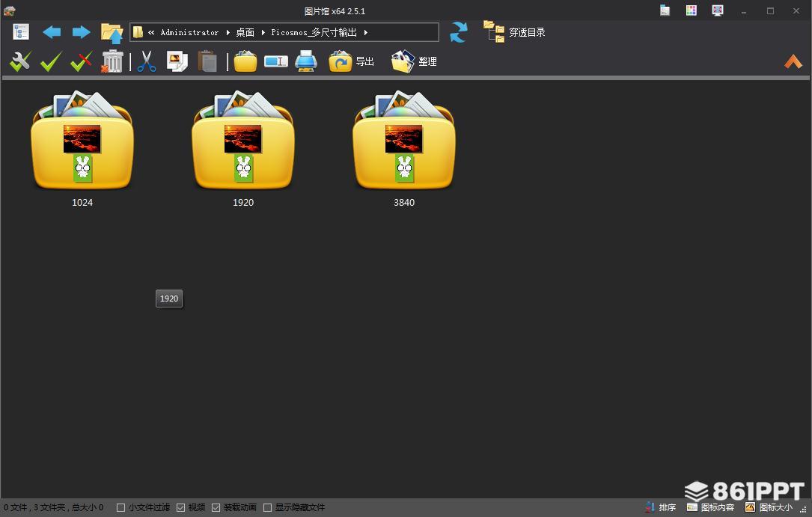This screenshot has width=812, height=517.
Task: Open the 图标内容 menu in status bar
Action: point(711,507)
